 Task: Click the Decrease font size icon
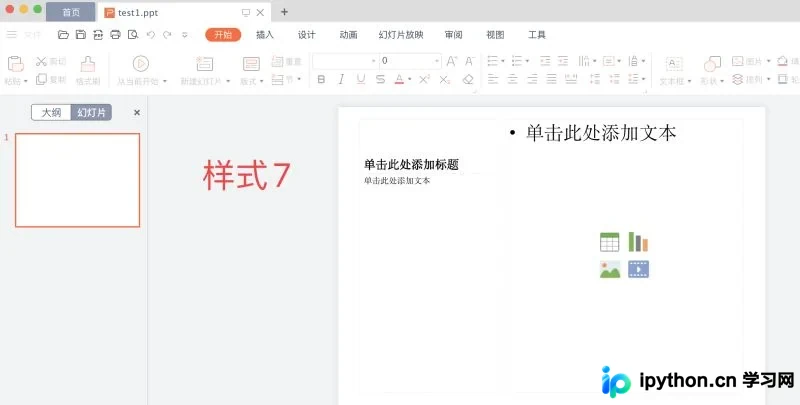[470, 61]
